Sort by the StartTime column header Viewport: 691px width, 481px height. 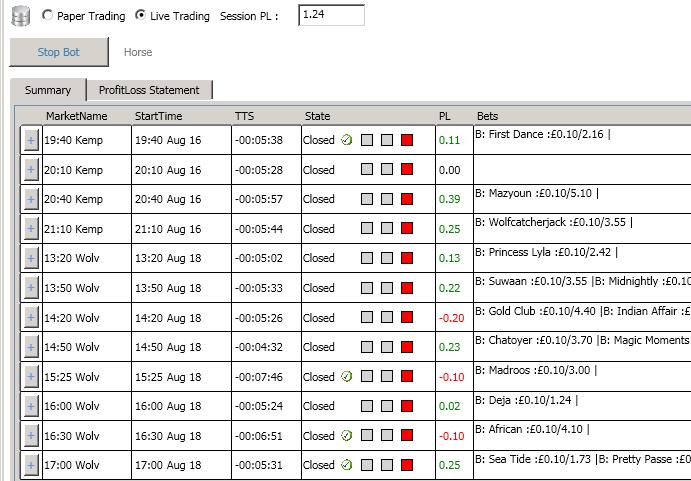158,116
